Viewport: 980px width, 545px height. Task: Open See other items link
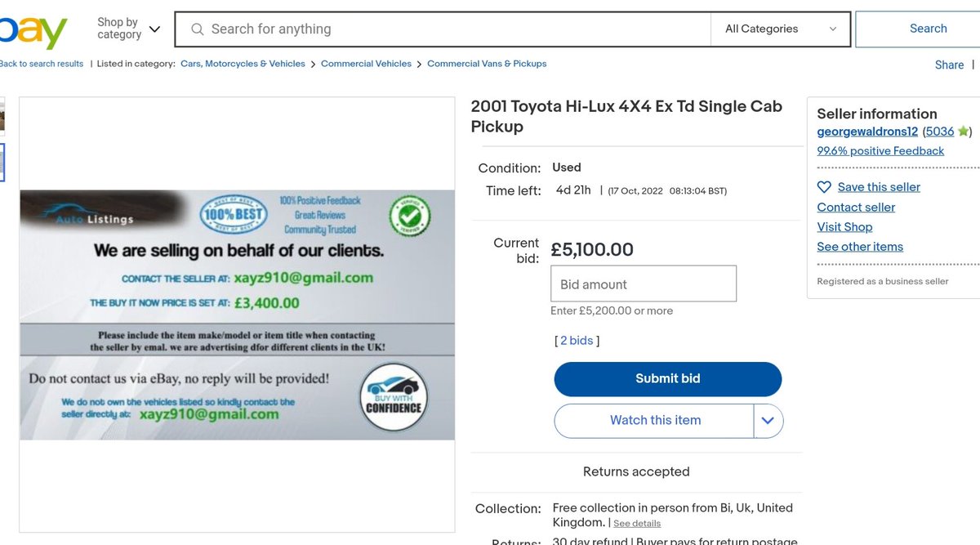860,247
